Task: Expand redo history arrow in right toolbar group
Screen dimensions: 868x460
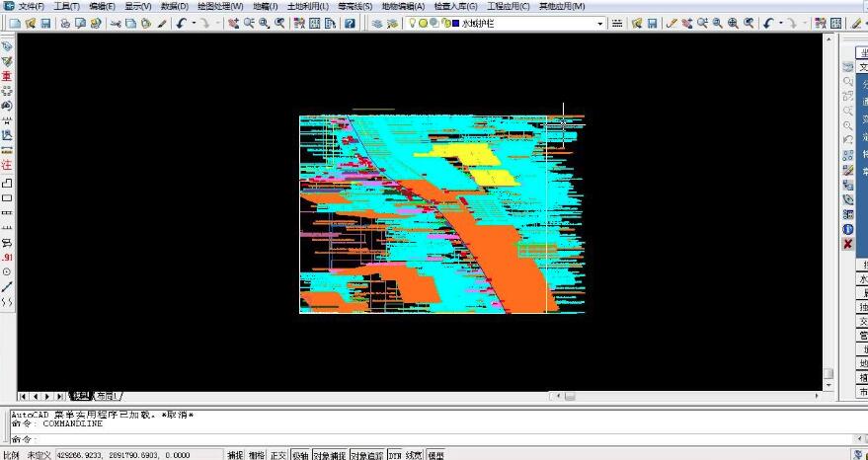Action: pyautogui.click(x=805, y=24)
